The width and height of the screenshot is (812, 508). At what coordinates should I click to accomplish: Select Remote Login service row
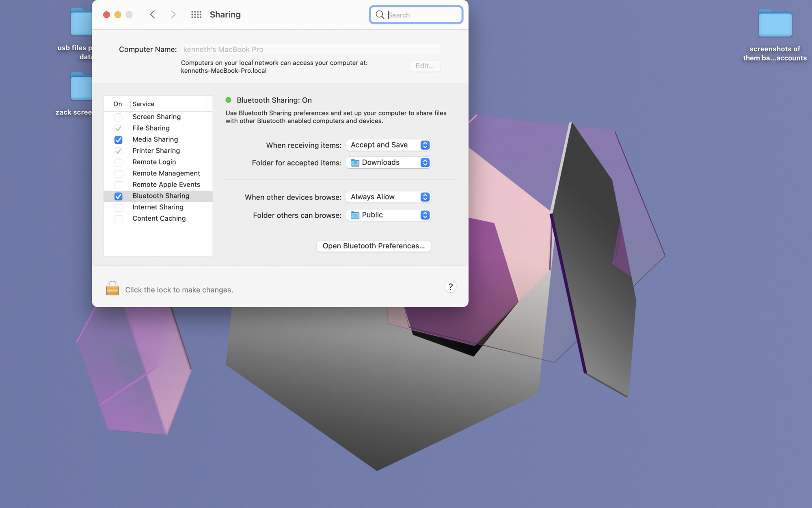click(154, 162)
